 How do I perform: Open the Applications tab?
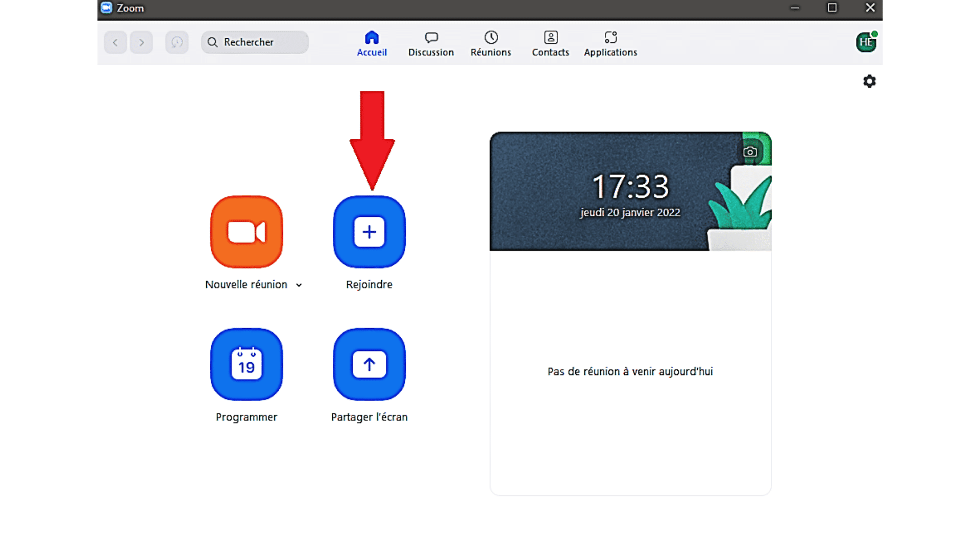pyautogui.click(x=610, y=44)
